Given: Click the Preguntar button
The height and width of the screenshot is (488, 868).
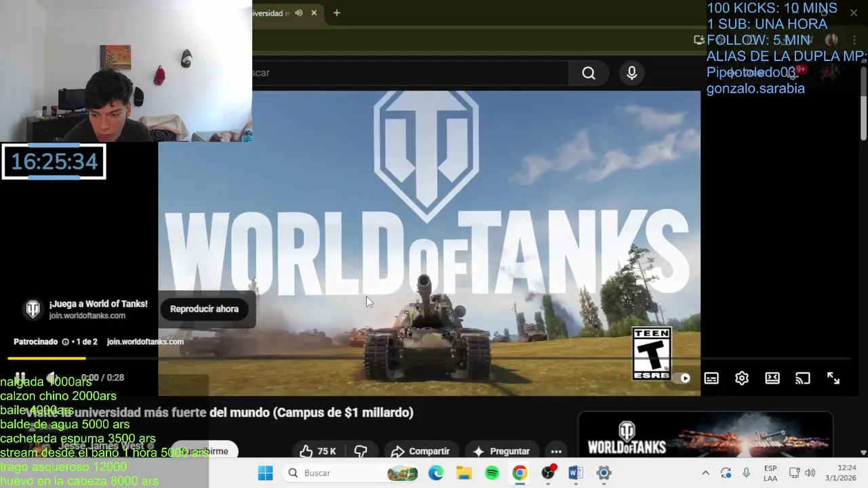Looking at the screenshot, I should click(500, 451).
